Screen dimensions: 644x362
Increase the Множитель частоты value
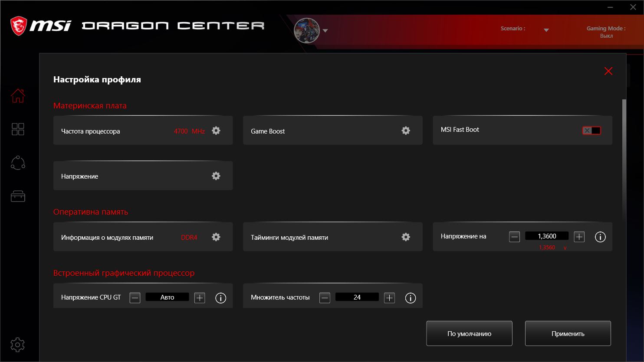click(390, 298)
